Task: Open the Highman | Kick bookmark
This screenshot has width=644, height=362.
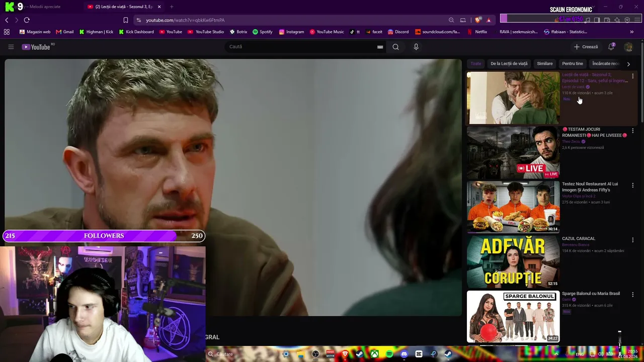Action: (x=96, y=32)
